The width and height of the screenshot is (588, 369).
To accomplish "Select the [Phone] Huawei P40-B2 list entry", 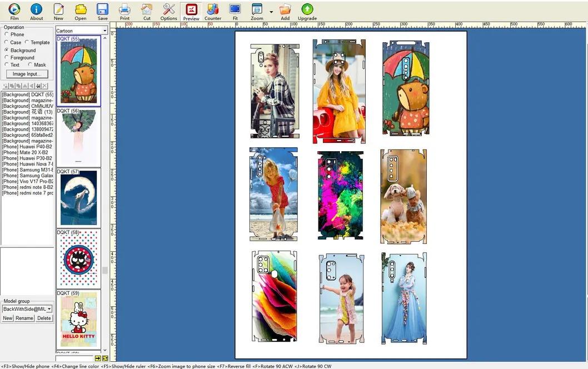I will 27,147.
